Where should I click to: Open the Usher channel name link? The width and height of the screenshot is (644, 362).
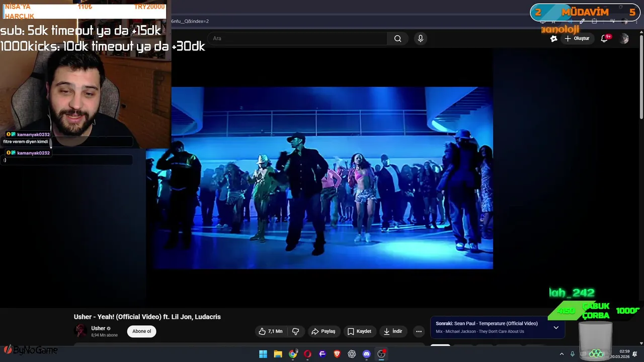click(98, 328)
